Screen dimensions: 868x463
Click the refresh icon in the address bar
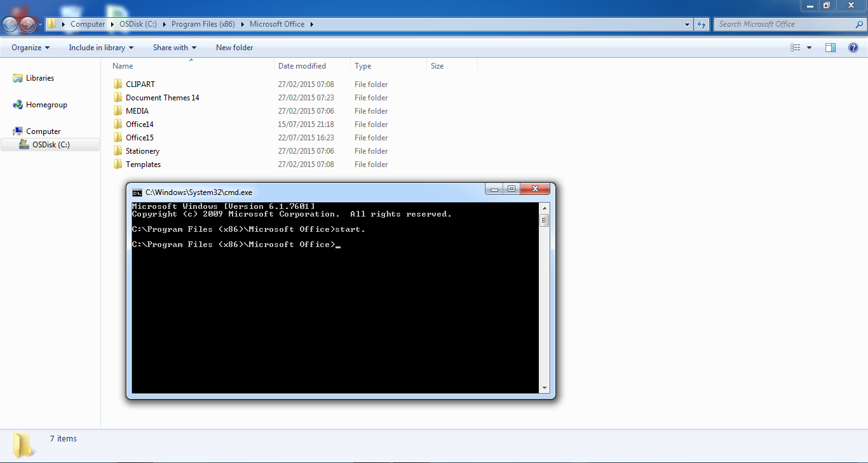click(x=700, y=23)
